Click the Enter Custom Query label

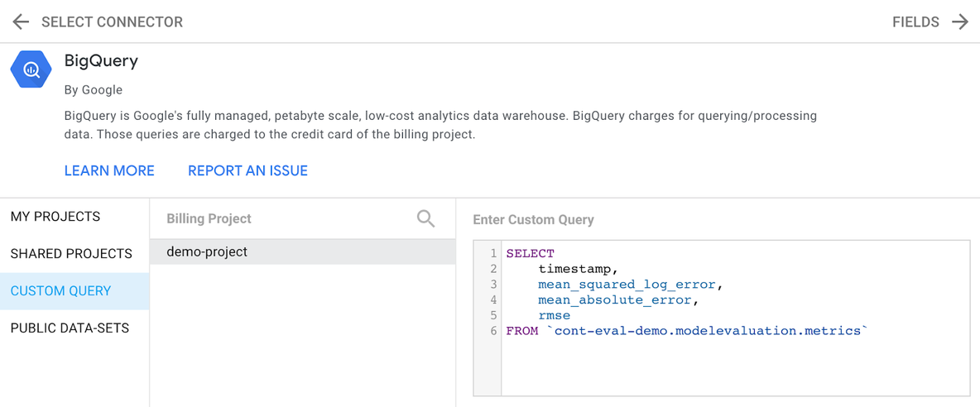(x=533, y=220)
